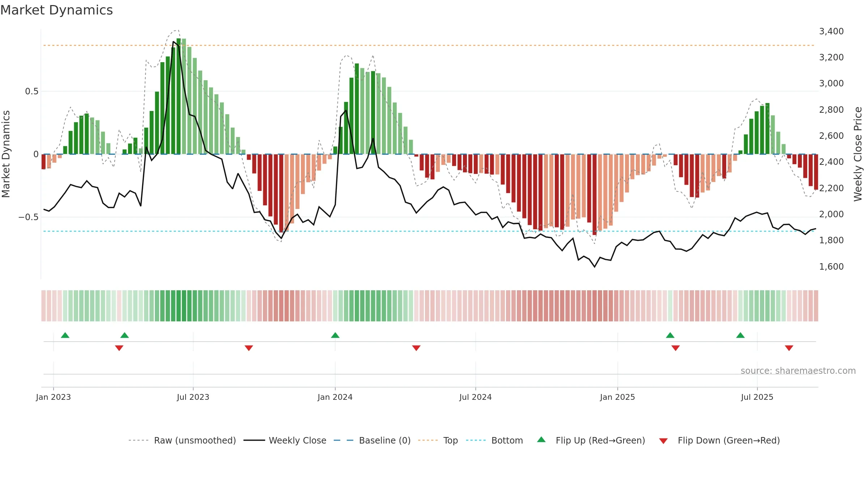
Task: Click the cyan dotted Bottom threshold line
Action: coord(429,231)
